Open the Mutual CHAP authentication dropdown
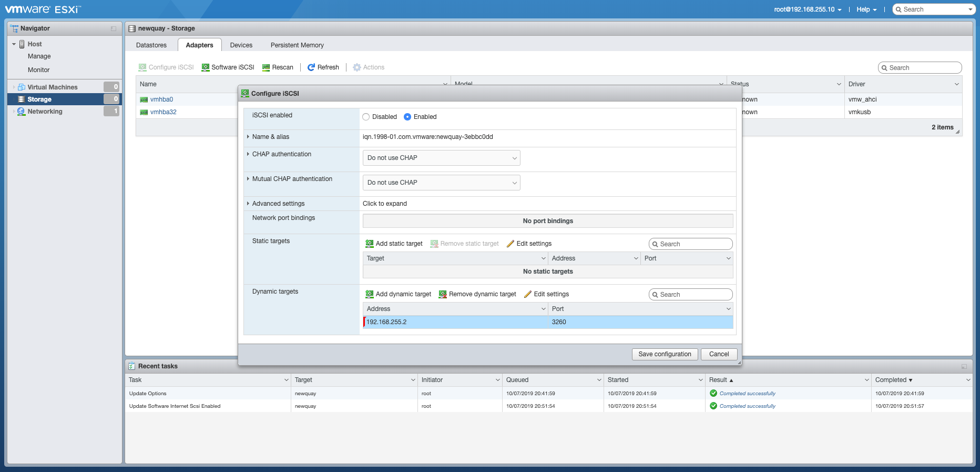This screenshot has width=980, height=472. [x=442, y=183]
